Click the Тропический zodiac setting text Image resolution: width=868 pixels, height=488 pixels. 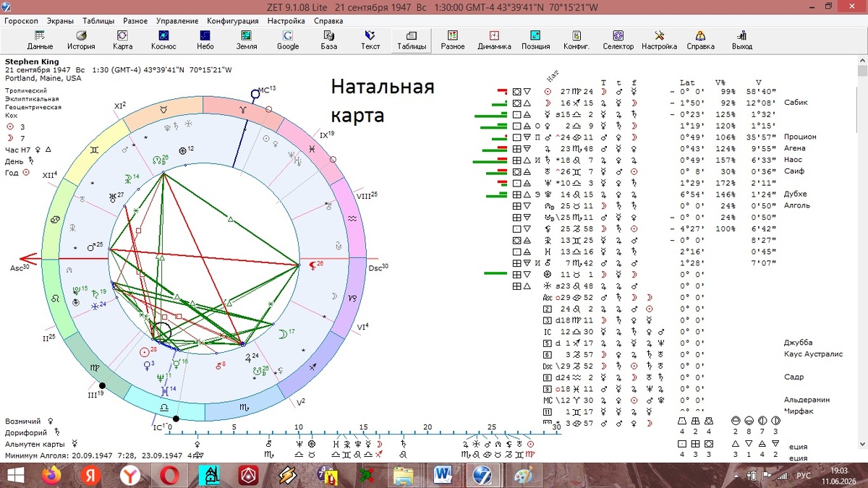26,91
